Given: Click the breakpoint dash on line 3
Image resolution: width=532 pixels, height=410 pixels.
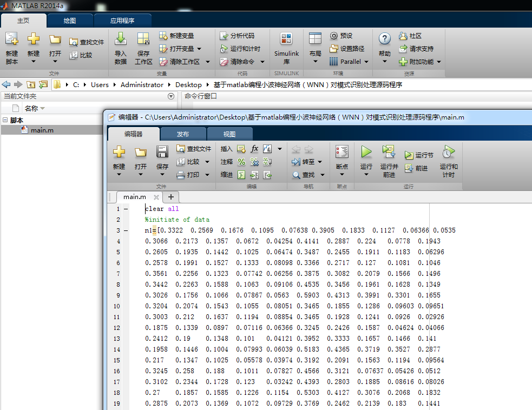Looking at the screenshot, I should coord(126,230).
